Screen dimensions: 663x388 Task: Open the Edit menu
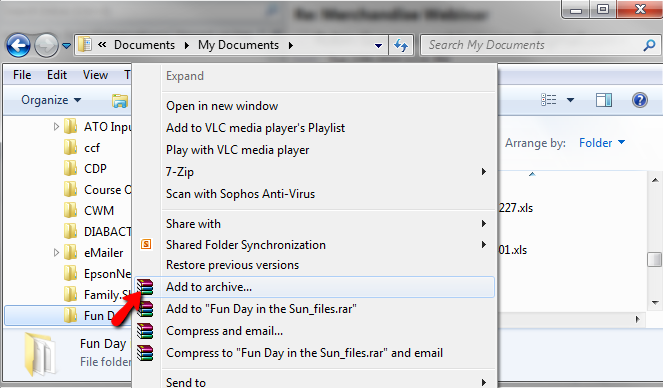pyautogui.click(x=57, y=75)
